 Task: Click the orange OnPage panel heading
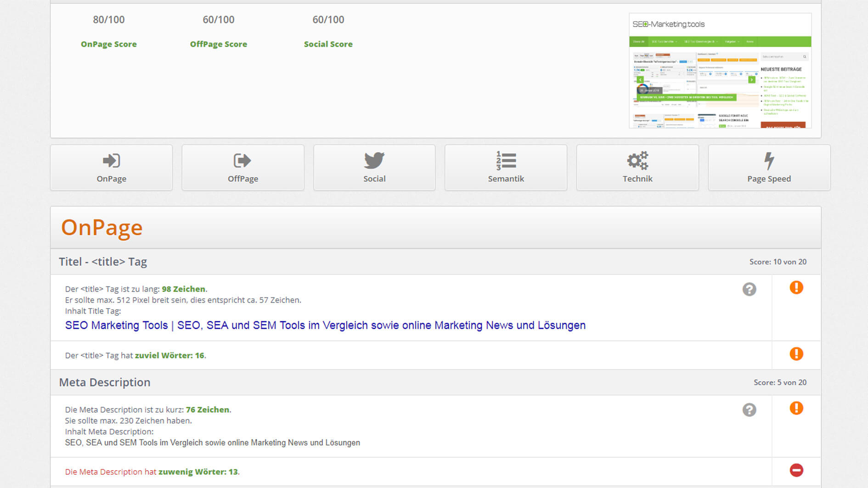(102, 228)
